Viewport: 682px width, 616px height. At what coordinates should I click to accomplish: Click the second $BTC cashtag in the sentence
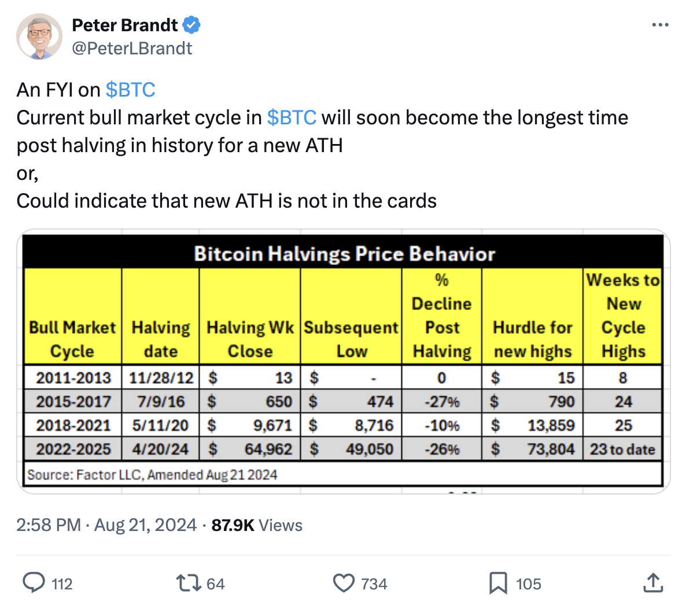[292, 118]
